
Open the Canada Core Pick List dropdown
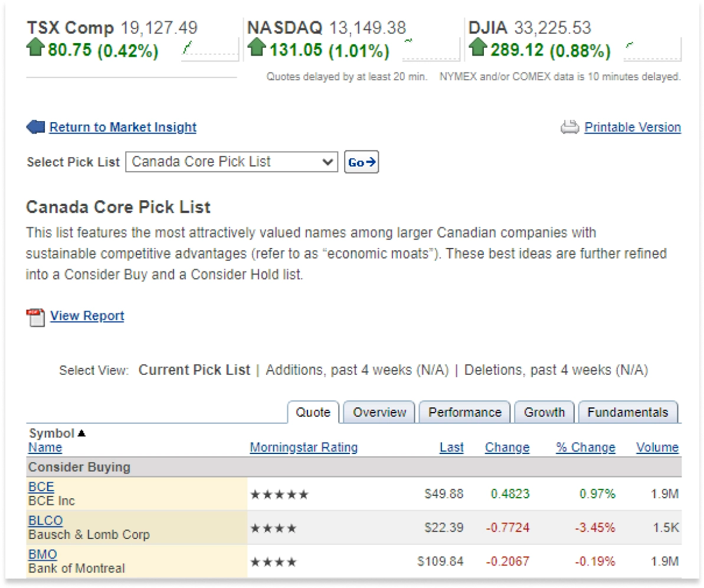point(232,162)
